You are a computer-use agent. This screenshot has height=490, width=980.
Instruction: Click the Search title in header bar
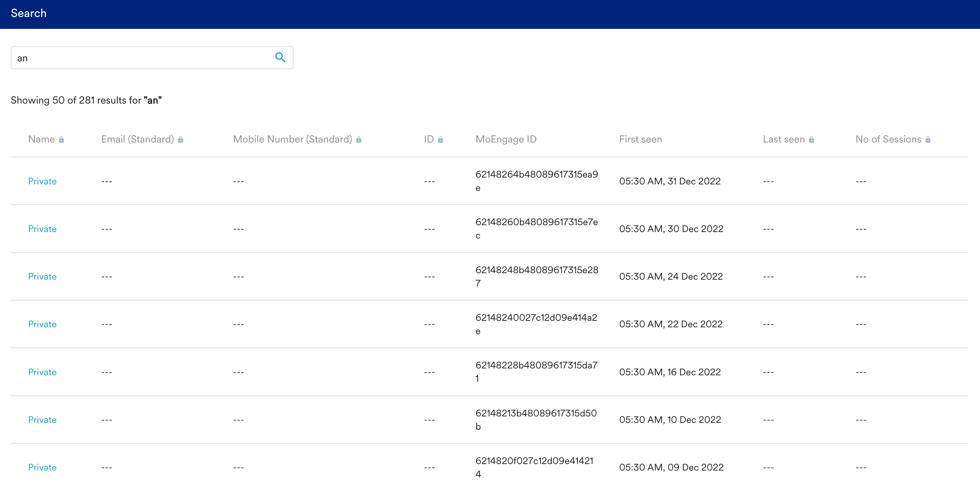28,13
